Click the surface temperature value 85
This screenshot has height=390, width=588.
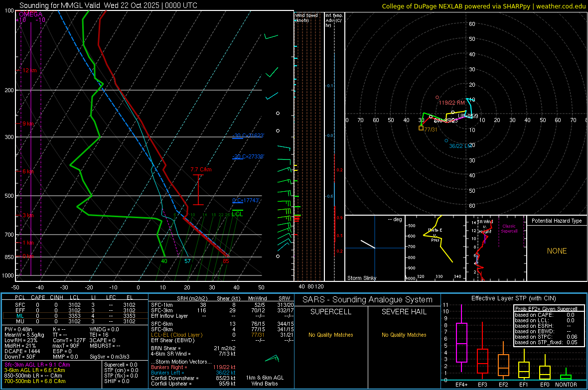pyautogui.click(x=226, y=261)
